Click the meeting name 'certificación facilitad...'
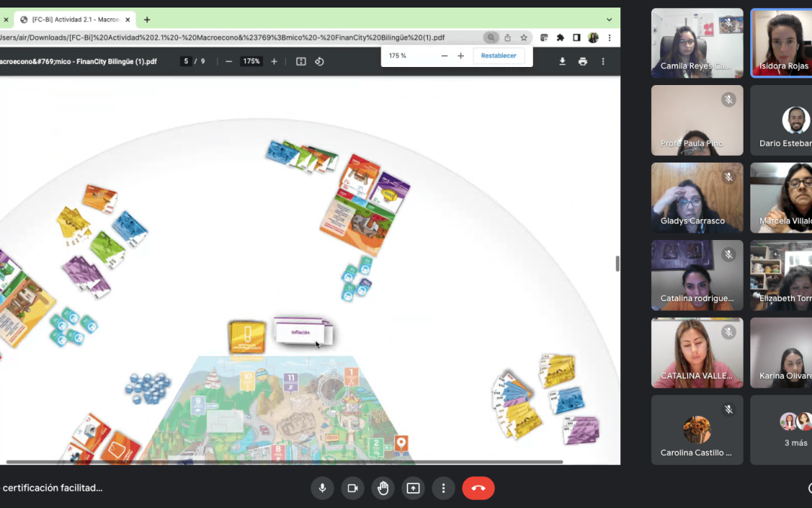Screen dimensions: 812x508 (x=51, y=488)
